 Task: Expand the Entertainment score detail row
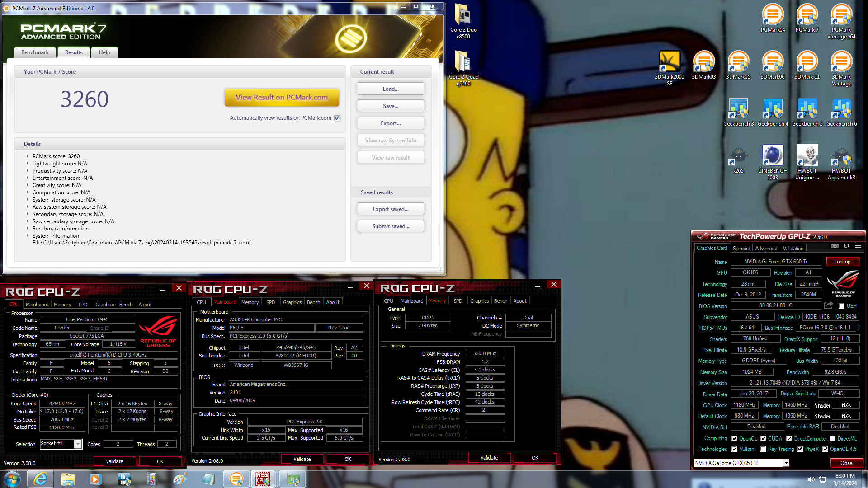[x=28, y=178]
